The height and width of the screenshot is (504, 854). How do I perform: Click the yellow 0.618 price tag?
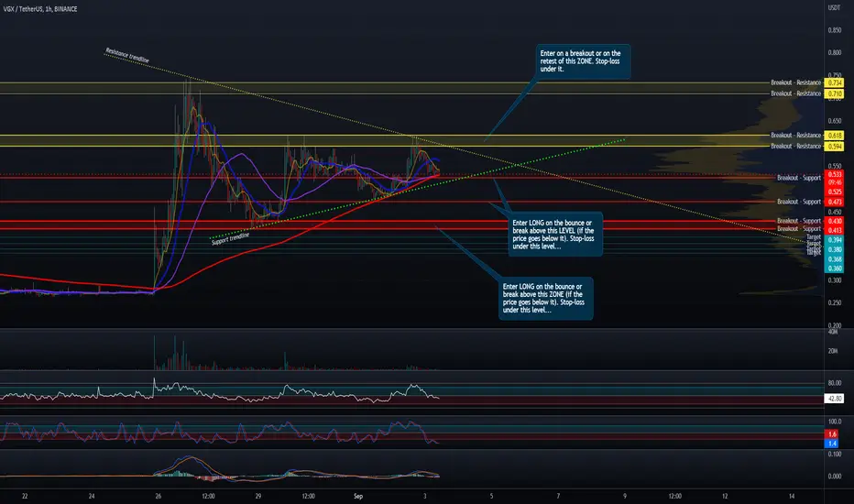pyautogui.click(x=834, y=135)
